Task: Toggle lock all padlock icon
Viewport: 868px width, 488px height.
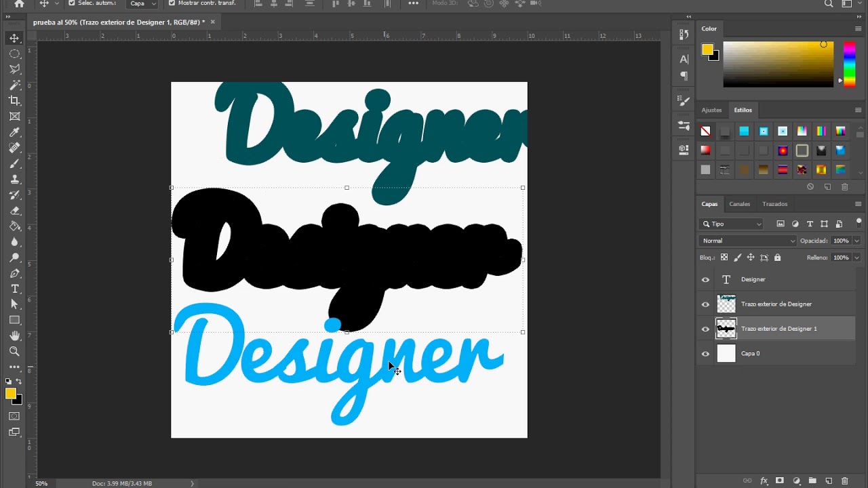Action: 777,258
